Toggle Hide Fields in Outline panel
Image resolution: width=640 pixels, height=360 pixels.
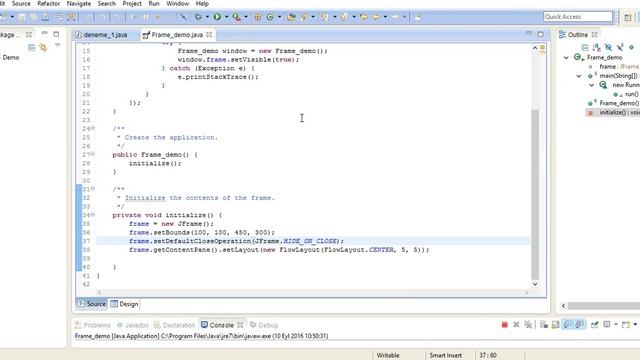pos(608,47)
